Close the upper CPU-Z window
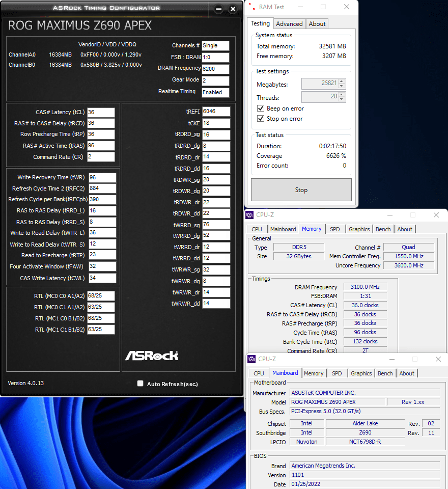 (x=436, y=215)
